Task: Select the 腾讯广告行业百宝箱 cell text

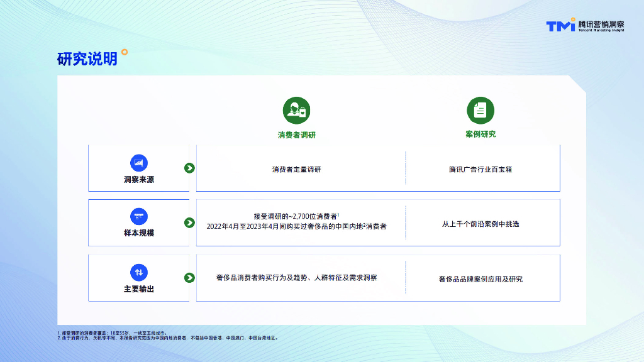Action: point(480,170)
